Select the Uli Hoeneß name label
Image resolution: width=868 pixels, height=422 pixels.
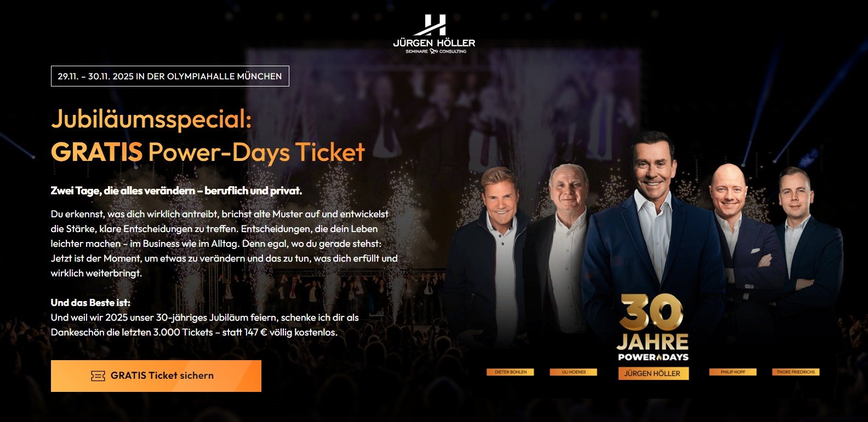[x=573, y=372]
